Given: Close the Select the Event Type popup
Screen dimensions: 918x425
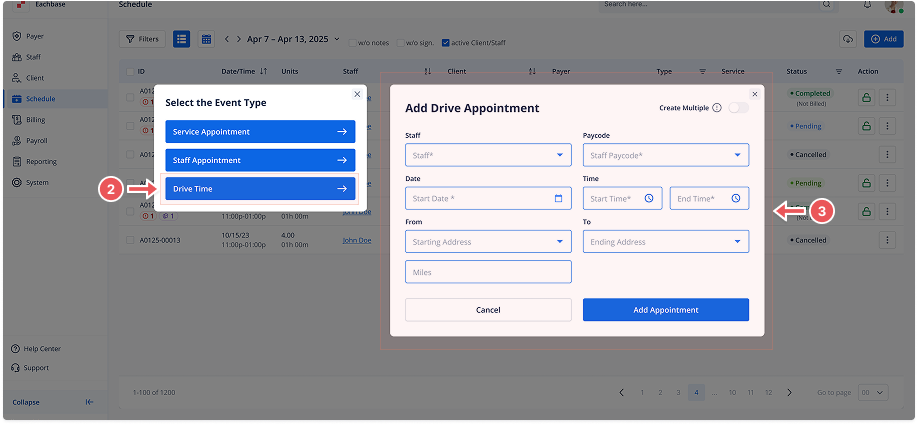Looking at the screenshot, I should (357, 94).
